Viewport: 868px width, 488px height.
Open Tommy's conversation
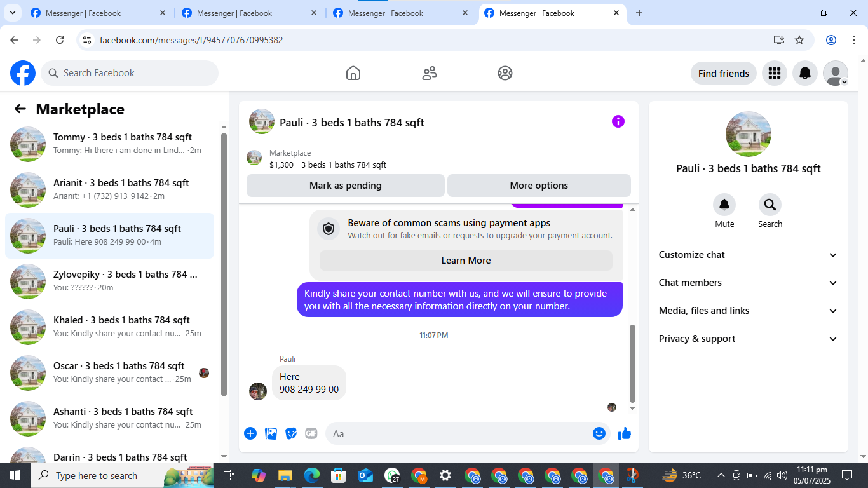click(x=110, y=144)
